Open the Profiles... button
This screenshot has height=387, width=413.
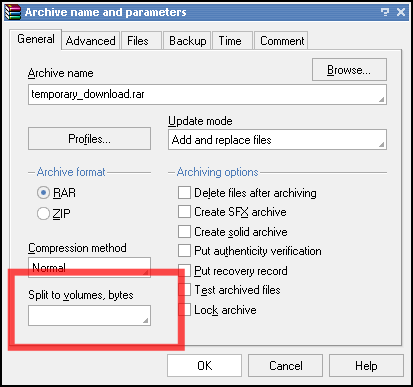coord(89,139)
